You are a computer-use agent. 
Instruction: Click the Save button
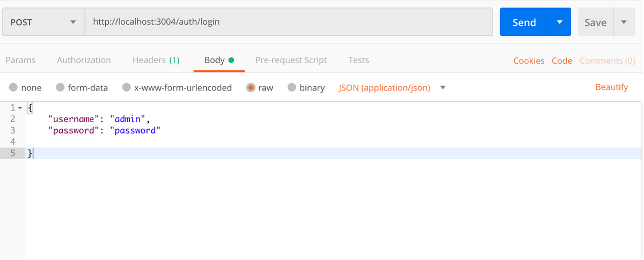[595, 22]
